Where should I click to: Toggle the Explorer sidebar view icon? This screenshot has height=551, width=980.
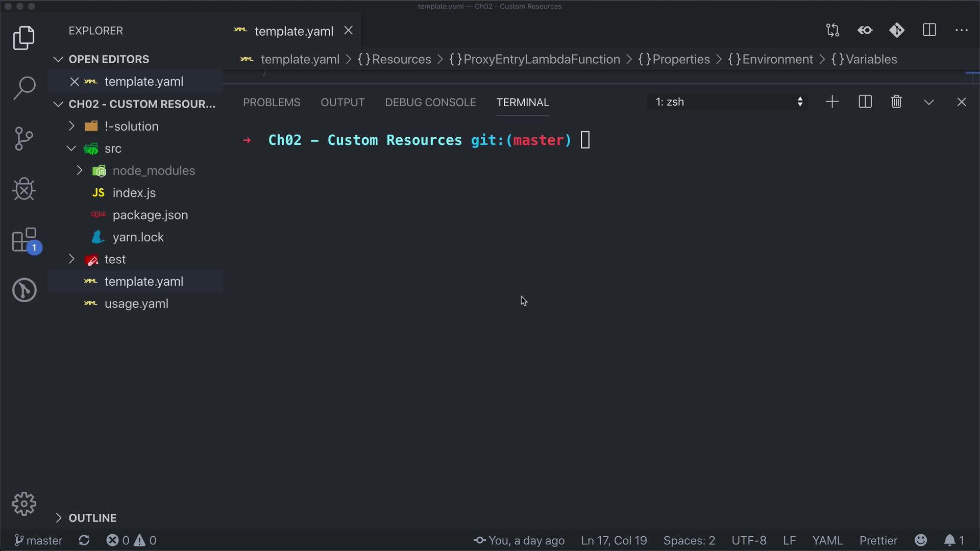pyautogui.click(x=24, y=38)
